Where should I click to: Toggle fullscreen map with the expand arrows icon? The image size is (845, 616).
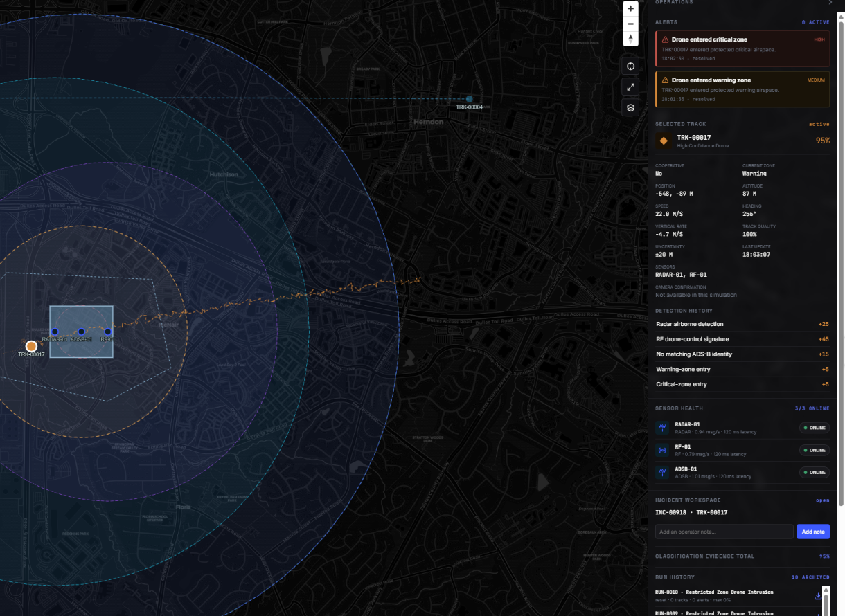tap(630, 87)
